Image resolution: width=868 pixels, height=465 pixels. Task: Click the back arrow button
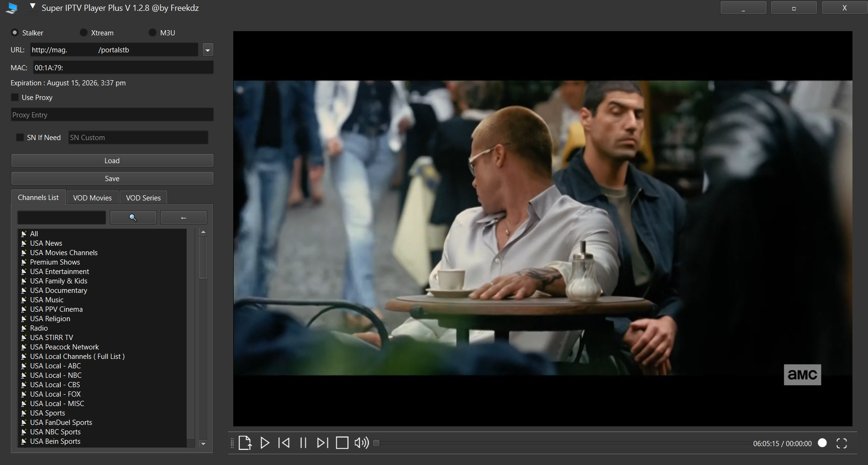coord(184,217)
